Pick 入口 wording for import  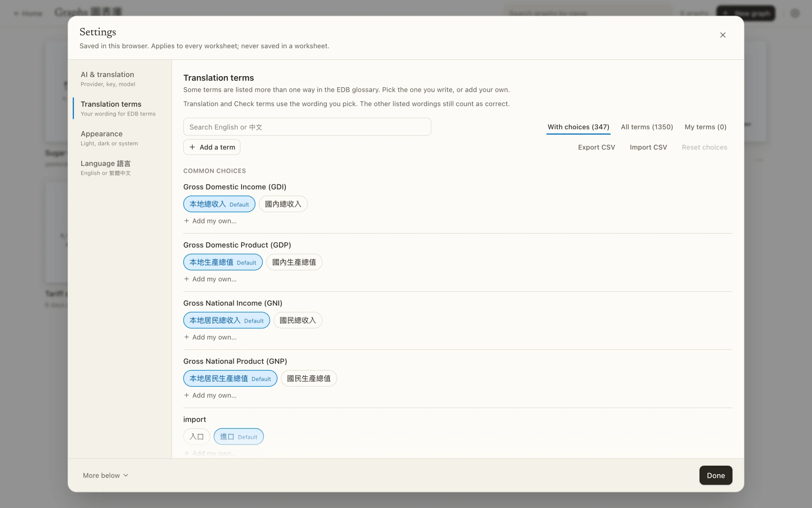pos(197,436)
